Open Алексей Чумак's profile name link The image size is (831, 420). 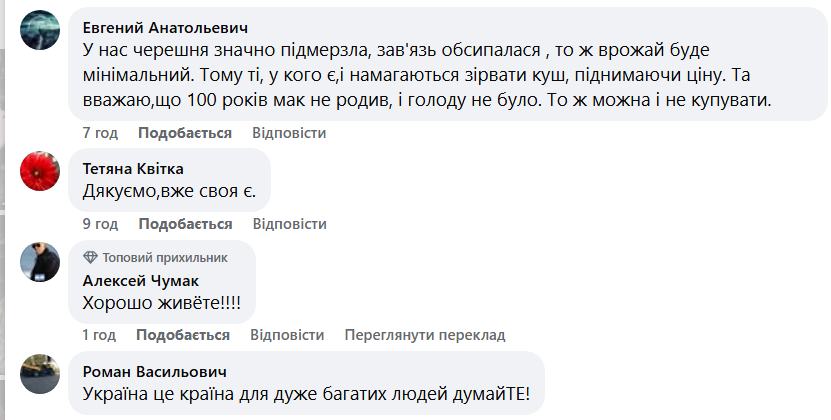click(140, 280)
